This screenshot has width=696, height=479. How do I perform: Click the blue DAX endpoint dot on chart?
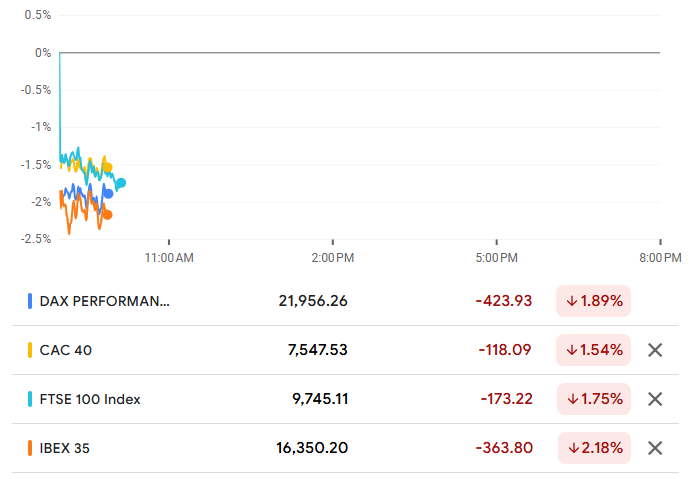[108, 193]
